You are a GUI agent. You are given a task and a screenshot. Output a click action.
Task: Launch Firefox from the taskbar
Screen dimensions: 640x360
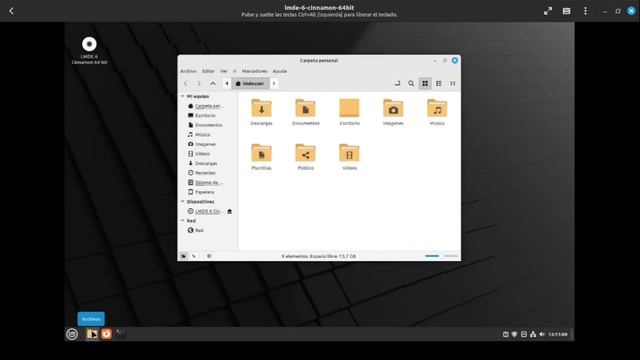click(x=106, y=334)
